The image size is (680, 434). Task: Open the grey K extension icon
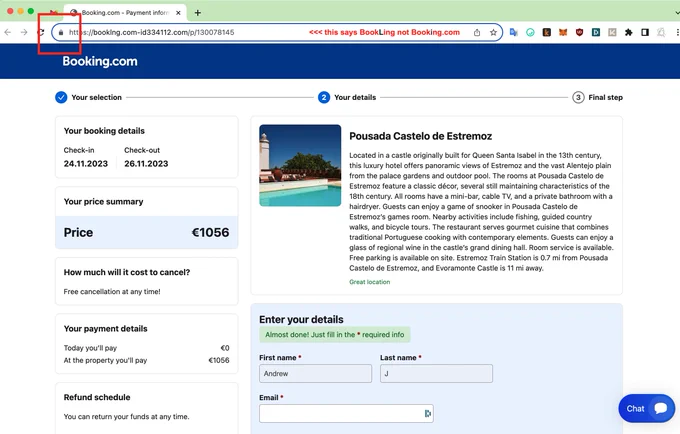[612, 32]
